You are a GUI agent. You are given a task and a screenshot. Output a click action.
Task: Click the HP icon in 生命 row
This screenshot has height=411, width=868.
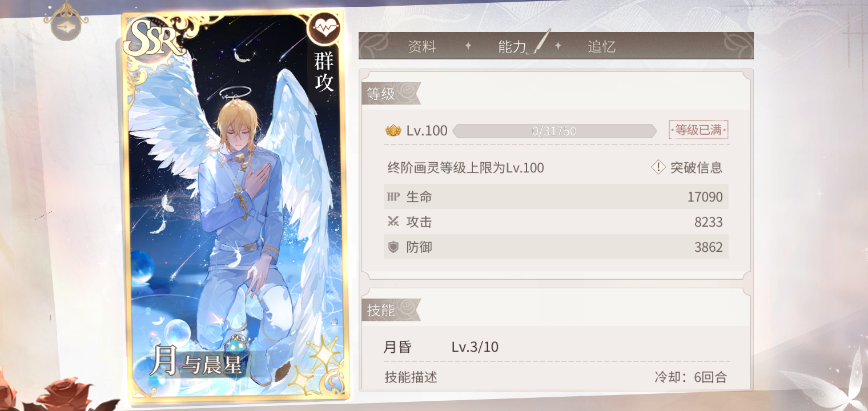393,197
